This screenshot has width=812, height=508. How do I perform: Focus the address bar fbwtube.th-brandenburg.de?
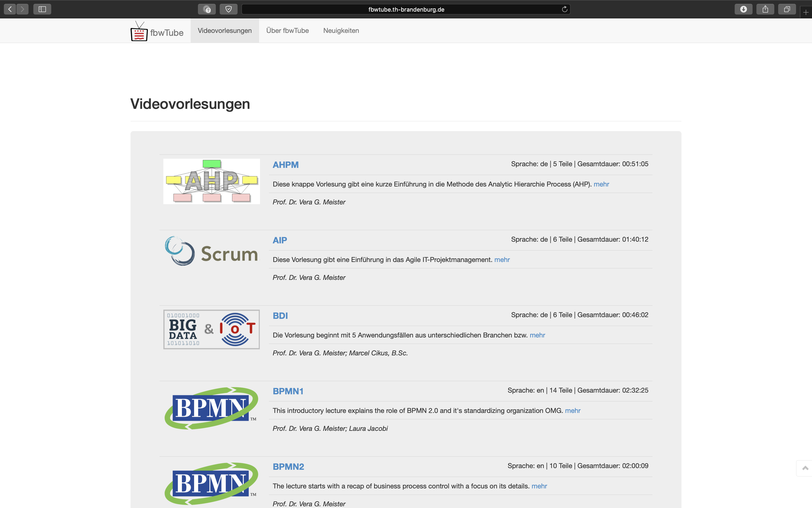[x=406, y=9]
